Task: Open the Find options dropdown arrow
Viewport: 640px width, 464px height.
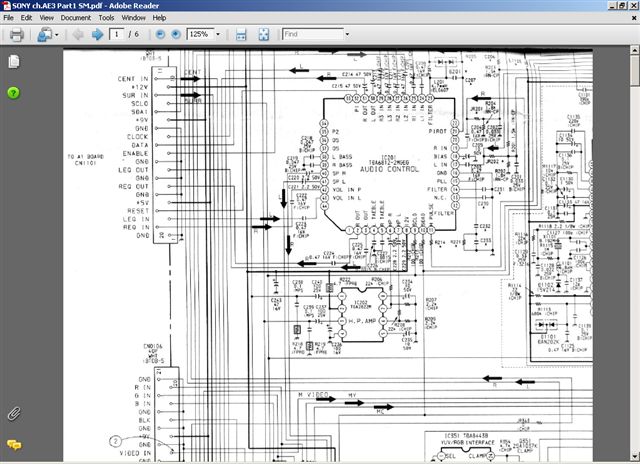Action: tap(347, 34)
